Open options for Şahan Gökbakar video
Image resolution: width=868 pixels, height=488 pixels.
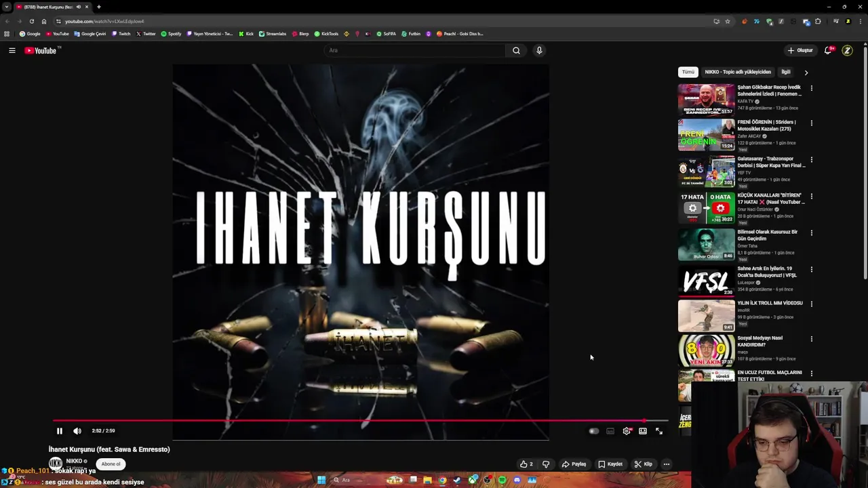click(x=811, y=88)
